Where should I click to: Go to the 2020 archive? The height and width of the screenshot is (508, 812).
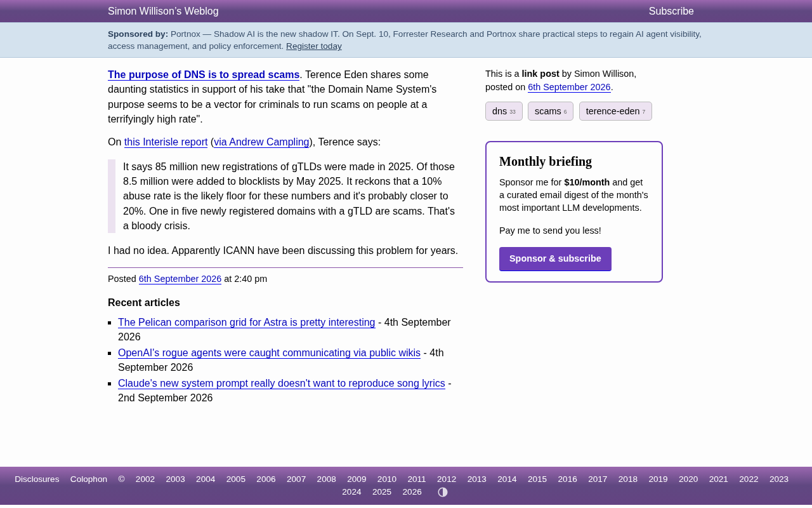pyautogui.click(x=688, y=479)
